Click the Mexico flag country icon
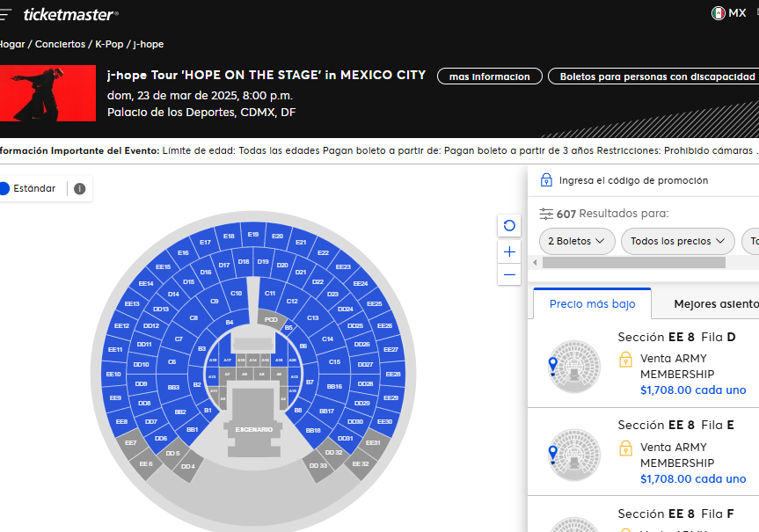759x532 pixels. pyautogui.click(x=718, y=13)
